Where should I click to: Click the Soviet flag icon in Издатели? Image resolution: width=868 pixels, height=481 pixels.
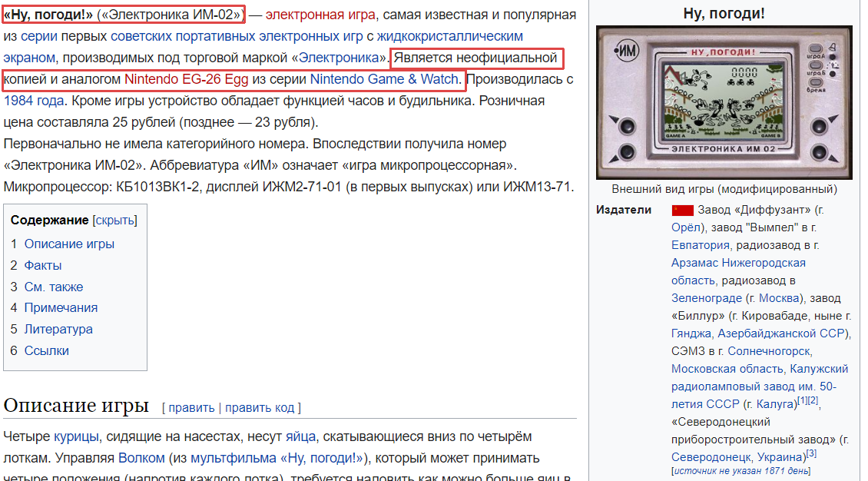coord(682,211)
